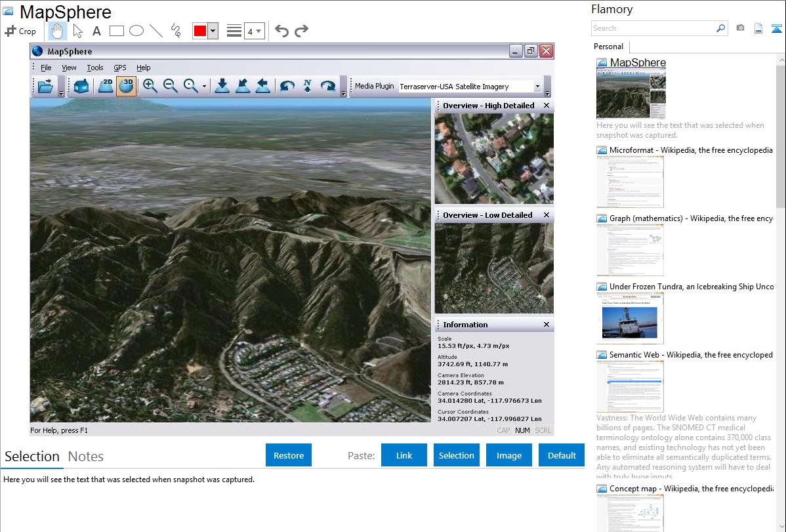
Task: Select the arrow pointer tool
Action: point(77,31)
